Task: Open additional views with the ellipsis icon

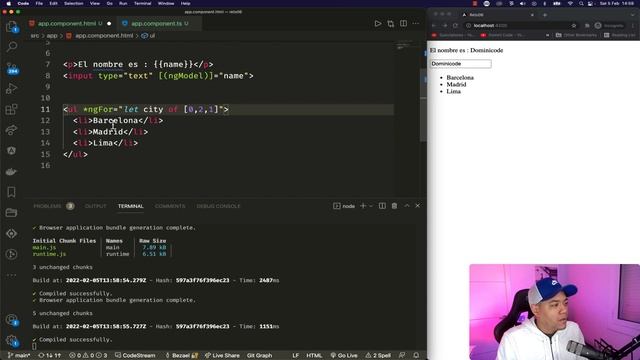Action: pyautogui.click(x=12, y=275)
